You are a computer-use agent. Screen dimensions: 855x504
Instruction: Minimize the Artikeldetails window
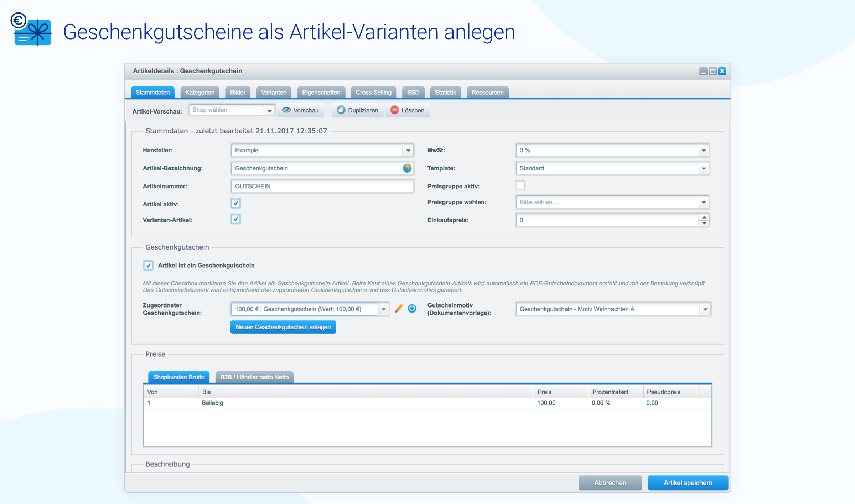(703, 72)
